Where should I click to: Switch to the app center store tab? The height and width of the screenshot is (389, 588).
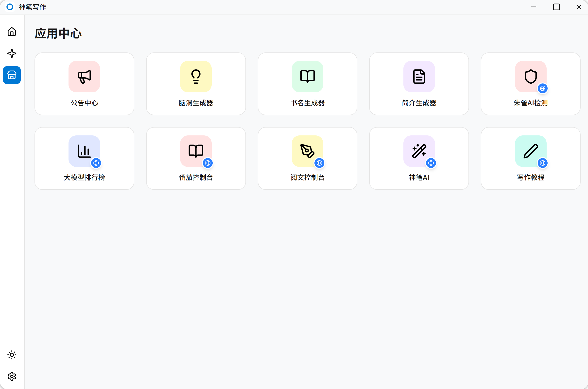12,75
